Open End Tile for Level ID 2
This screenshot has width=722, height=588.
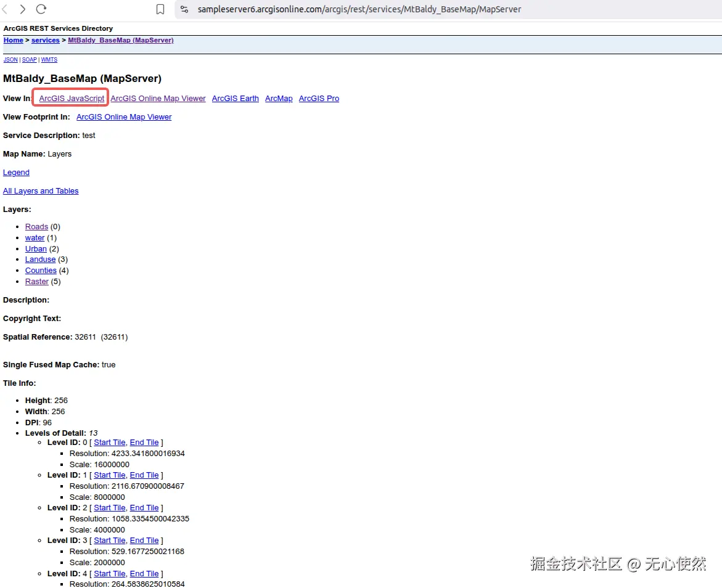point(144,507)
